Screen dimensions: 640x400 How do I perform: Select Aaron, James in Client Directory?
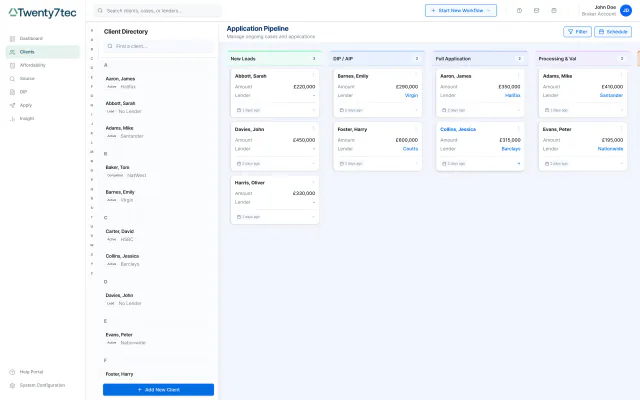coord(158,82)
